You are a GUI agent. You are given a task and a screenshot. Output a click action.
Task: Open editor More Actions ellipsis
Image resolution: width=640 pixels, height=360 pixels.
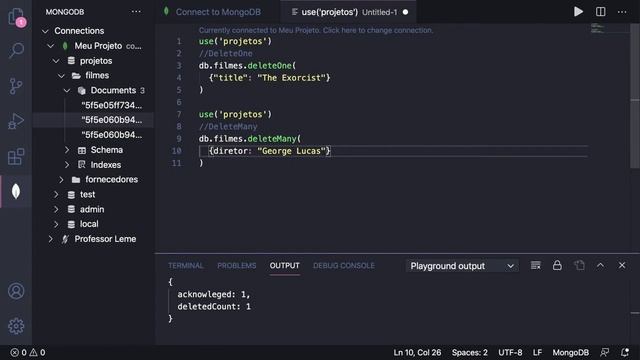click(622, 12)
